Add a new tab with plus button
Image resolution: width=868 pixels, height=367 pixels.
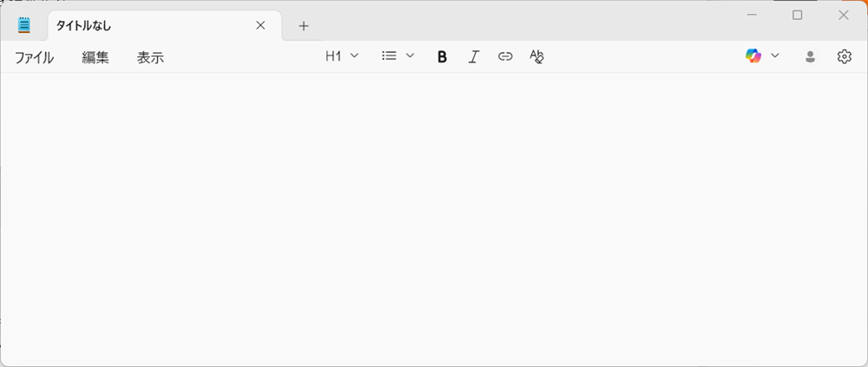(303, 25)
